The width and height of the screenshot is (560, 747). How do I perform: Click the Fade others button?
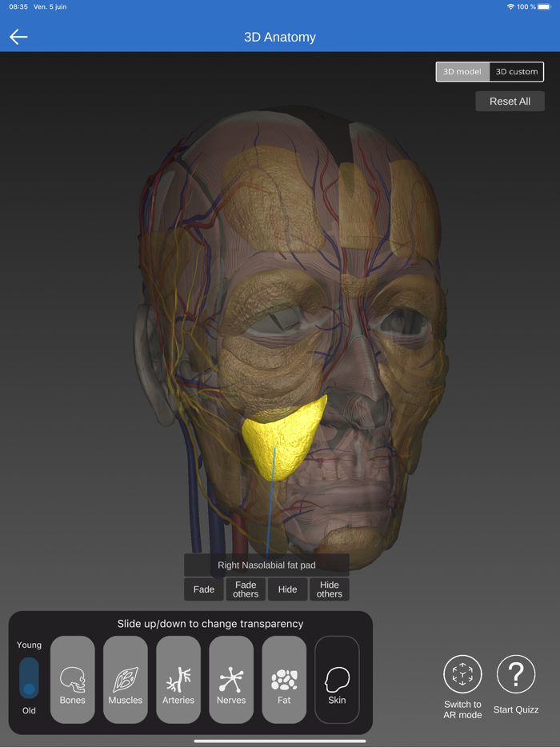[x=246, y=589]
